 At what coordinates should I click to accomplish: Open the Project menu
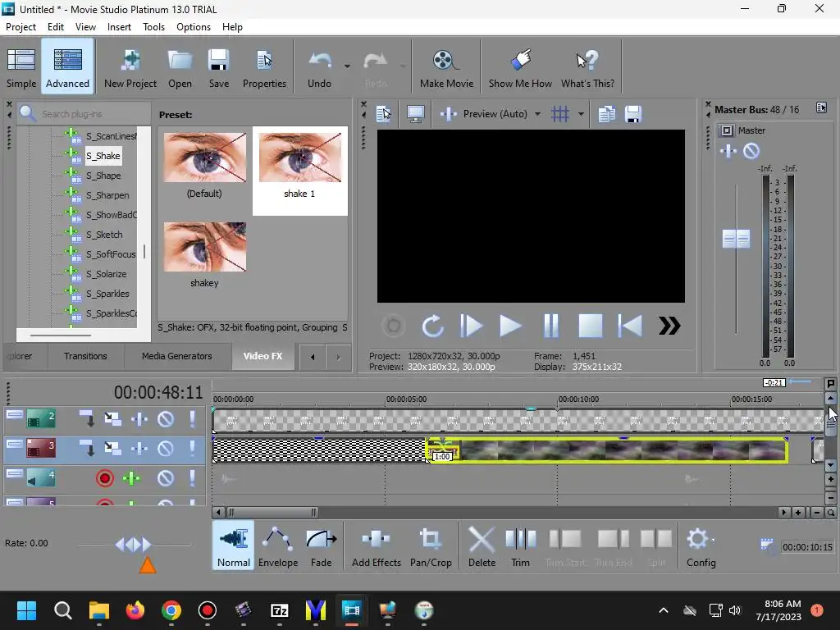21,27
